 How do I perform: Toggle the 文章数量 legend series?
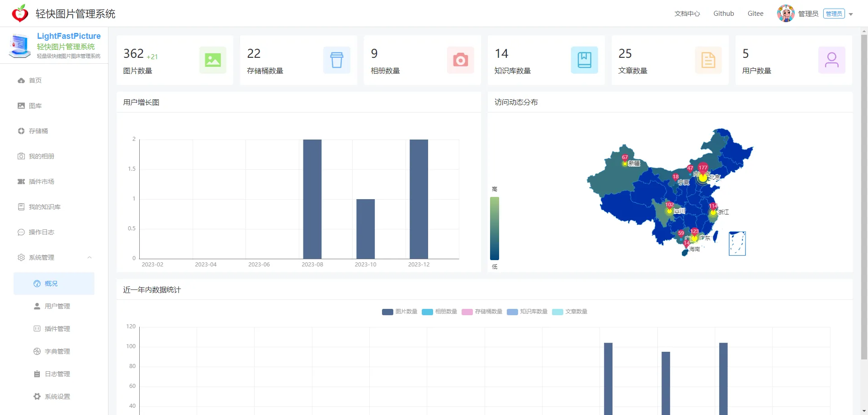click(570, 312)
